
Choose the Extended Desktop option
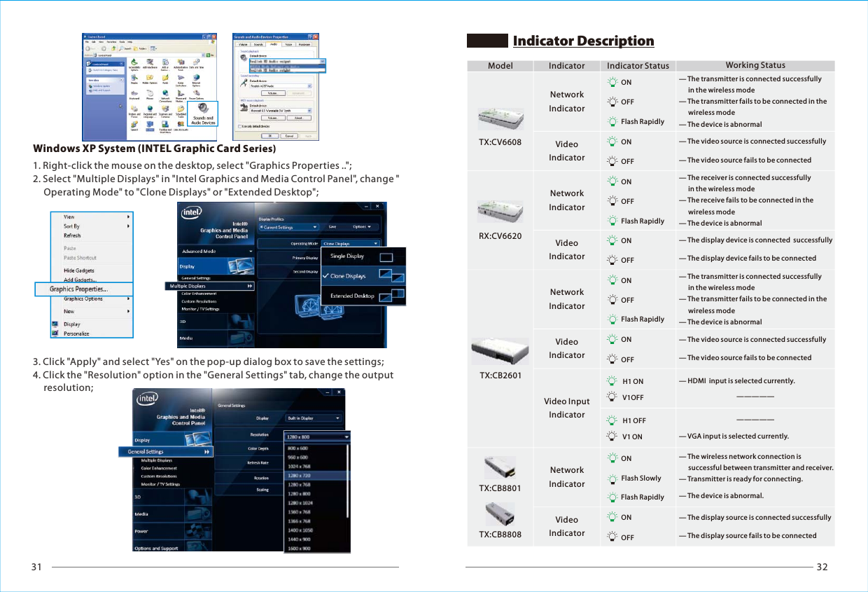click(353, 296)
